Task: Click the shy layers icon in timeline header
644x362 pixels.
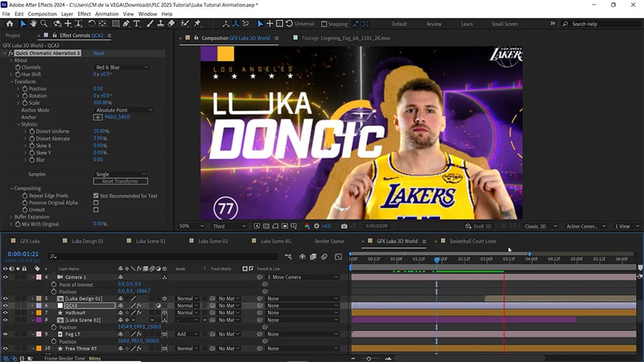Action: click(x=303, y=257)
